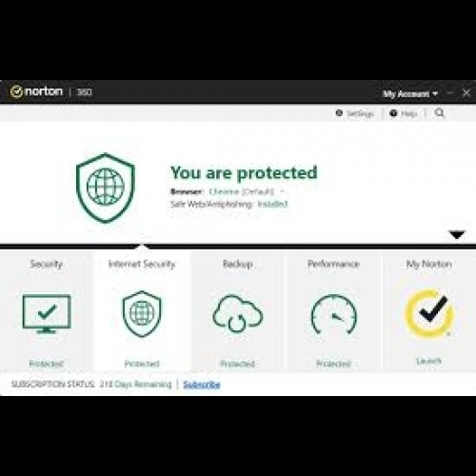Select the Internet Security shield globe icon
The height and width of the screenshot is (476, 476).
coord(142,313)
